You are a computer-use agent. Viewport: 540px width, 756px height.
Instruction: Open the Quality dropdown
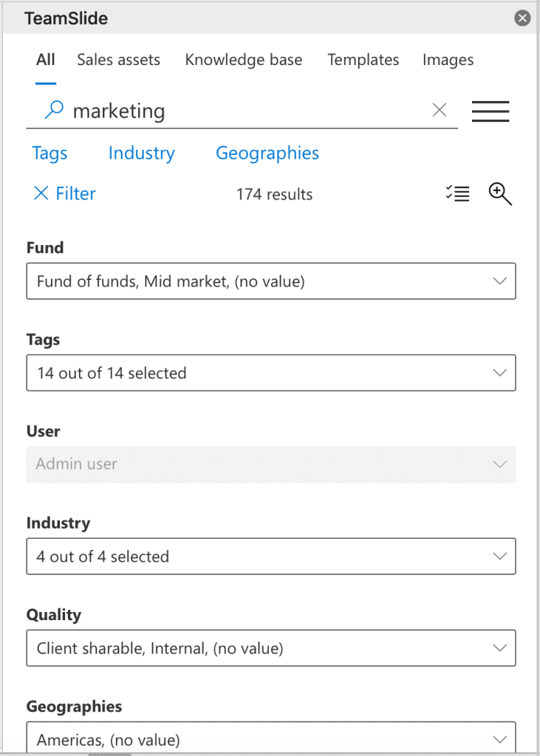(271, 648)
